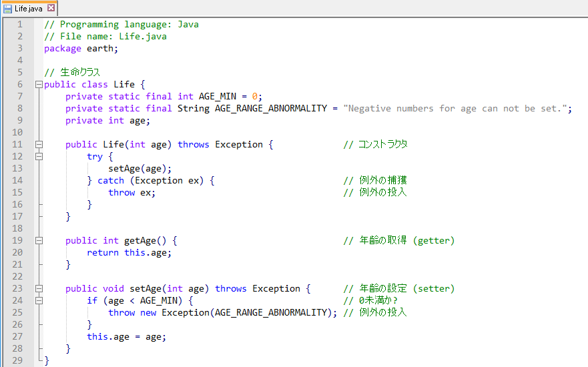This screenshot has height=367, width=588.
Task: Collapse the setAge method fold on line 23
Action: [39, 288]
